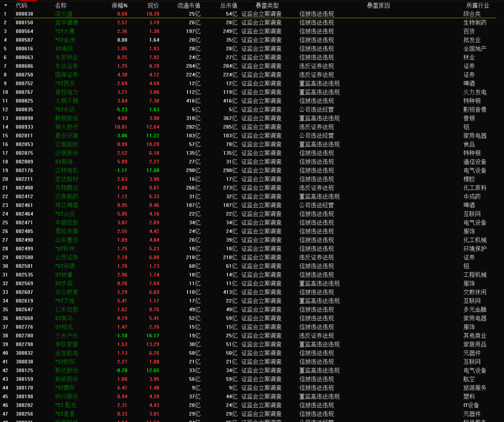504x422 pixels.
Task: Click the 暴雷原因 column header
Action: (x=378, y=5)
